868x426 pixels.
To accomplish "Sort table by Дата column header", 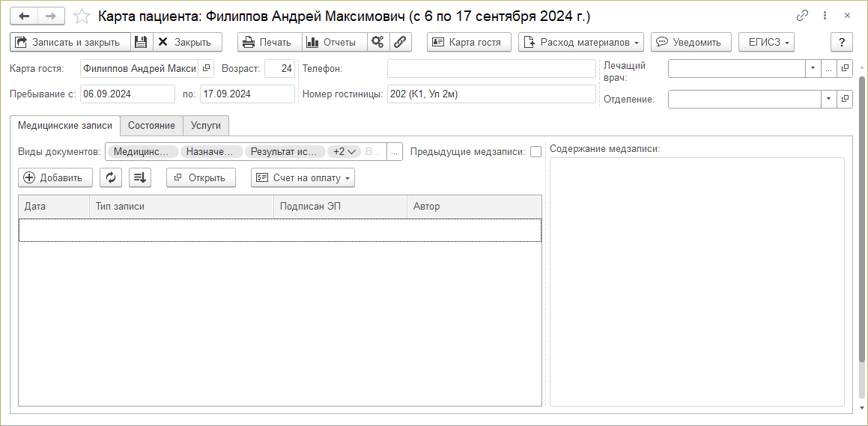I will click(54, 207).
